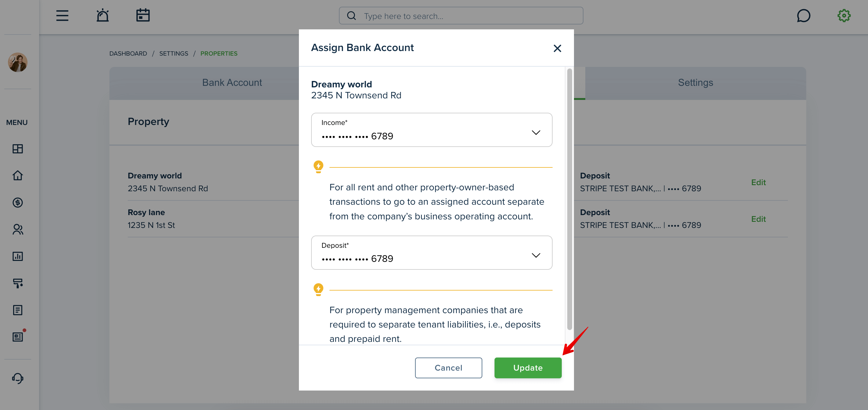Open the people contacts icon in sidebar
Viewport: 868px width, 410px height.
tap(17, 229)
